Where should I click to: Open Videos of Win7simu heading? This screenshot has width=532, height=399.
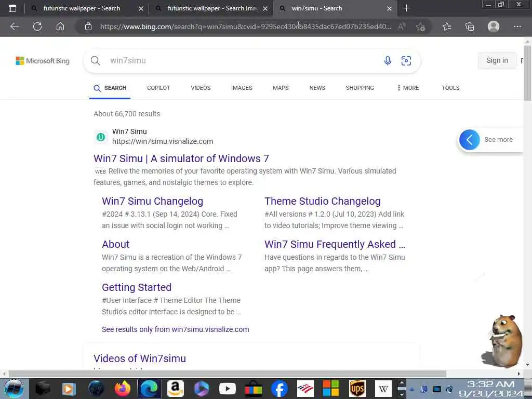[x=140, y=358]
